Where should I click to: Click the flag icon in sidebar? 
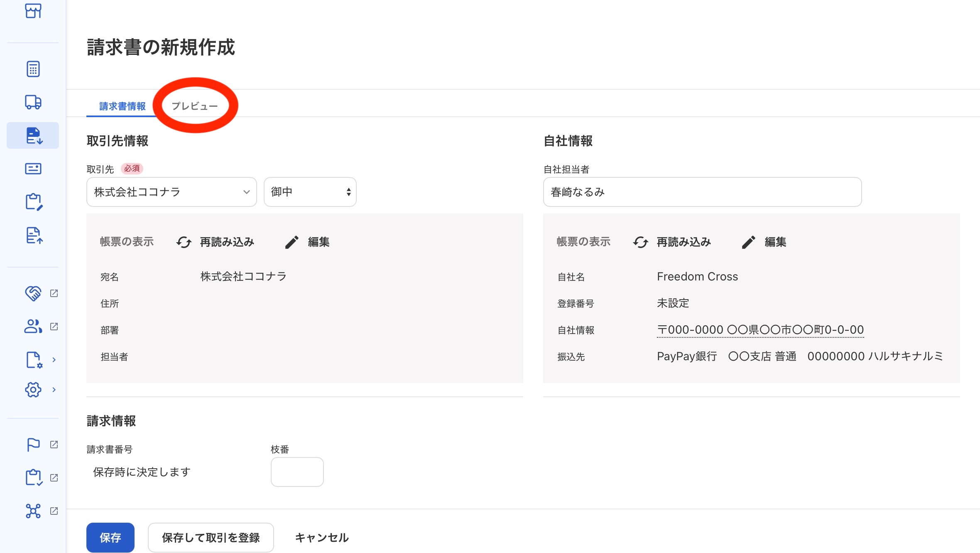click(x=33, y=445)
